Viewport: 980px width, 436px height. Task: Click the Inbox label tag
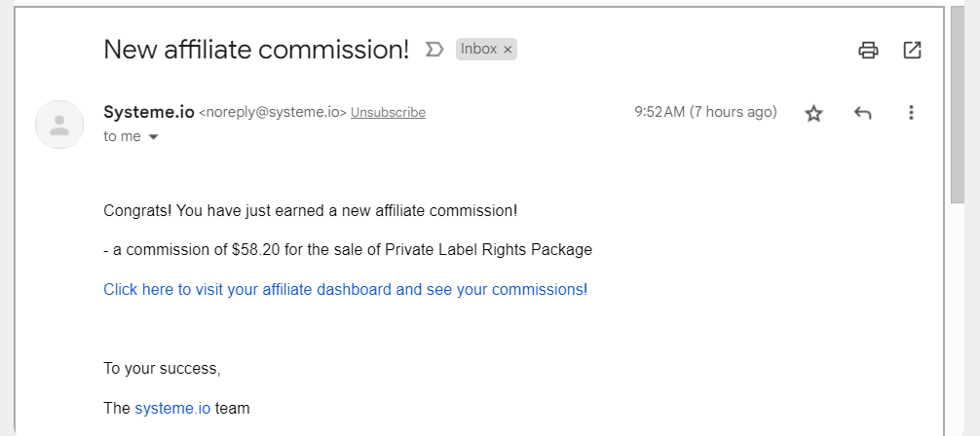click(478, 50)
